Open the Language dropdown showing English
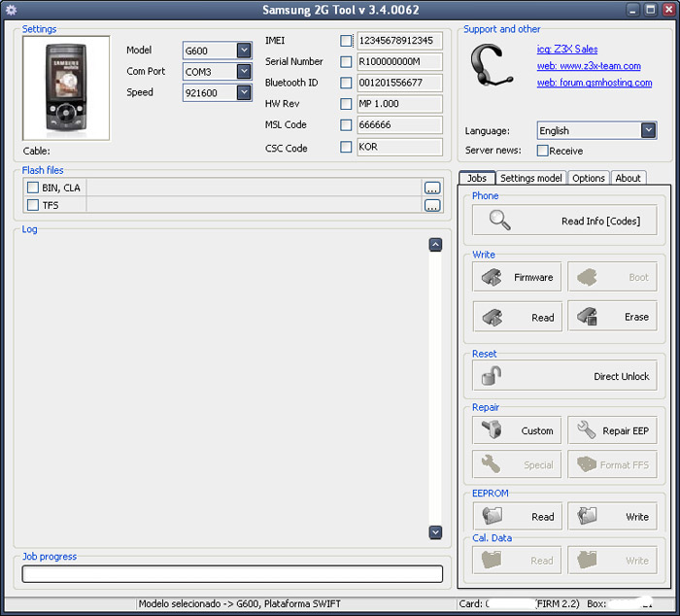680x616 pixels. tap(596, 130)
